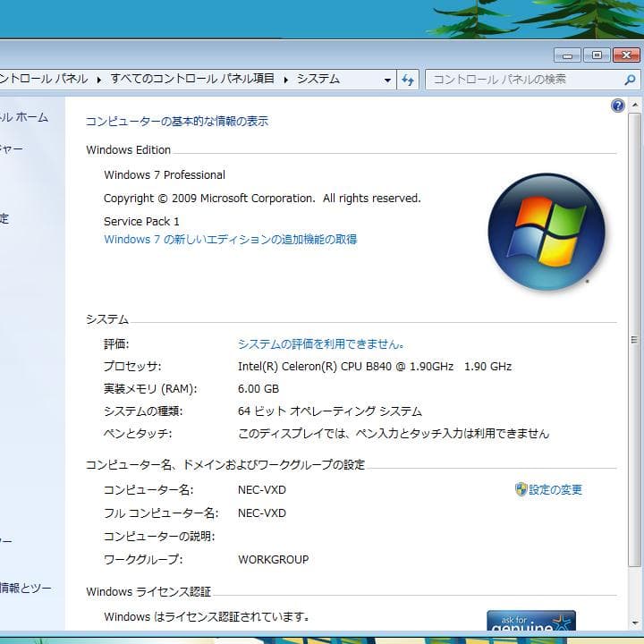644x644 pixels.
Task: Click the scrollbar up arrow
Action: [x=634, y=106]
